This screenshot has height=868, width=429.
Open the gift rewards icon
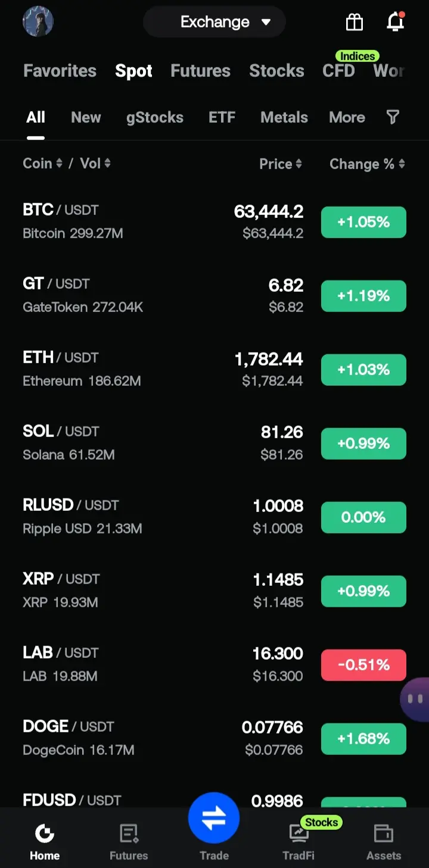[x=355, y=22]
